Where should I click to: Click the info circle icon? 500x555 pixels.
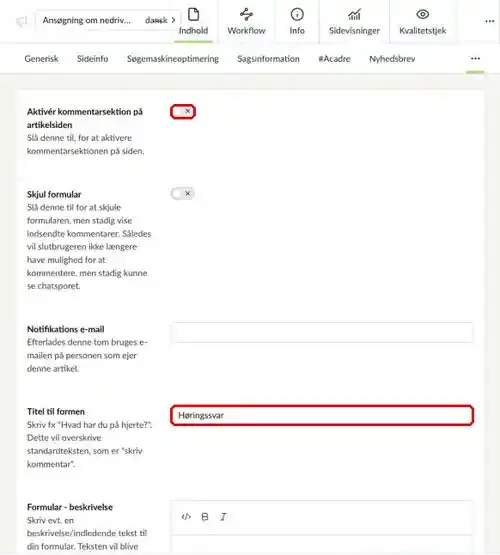click(x=297, y=15)
